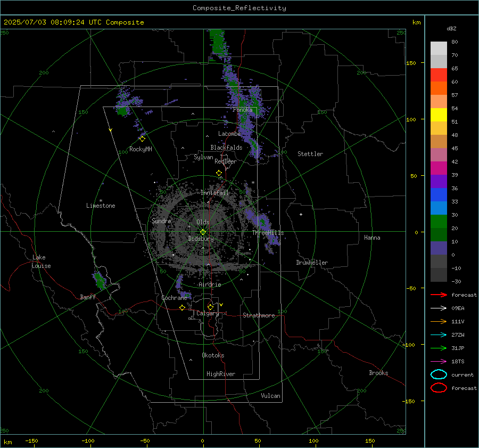Click the Airdrie city label
The image size is (479, 448).
tap(210, 284)
